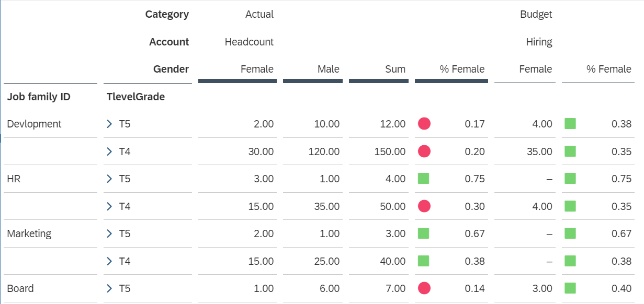Click the Category dimension label
The image size is (644, 304).
[x=167, y=14]
